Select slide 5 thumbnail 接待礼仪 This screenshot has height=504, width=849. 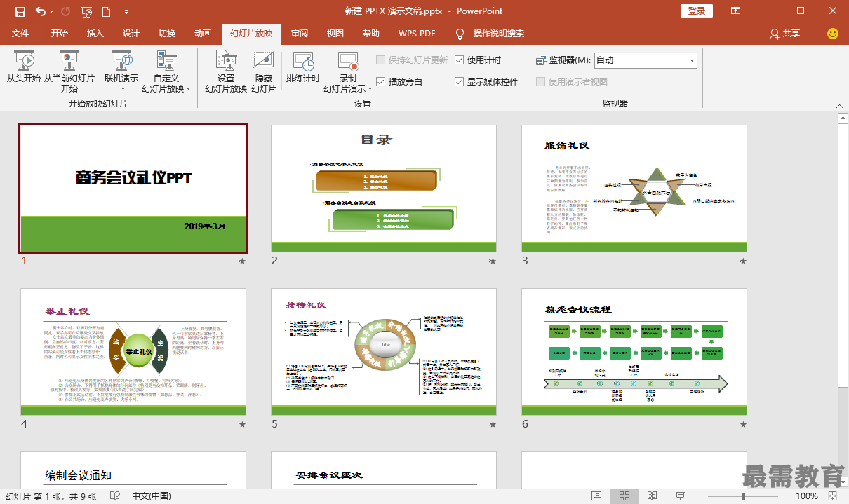click(x=384, y=352)
